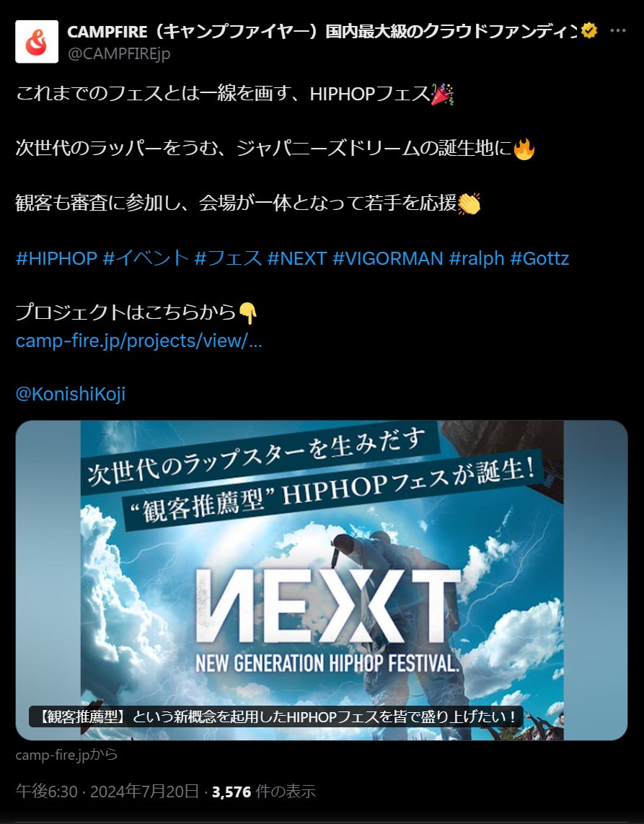Click the gold verified badge icon
Screen dimensions: 644x824
[589, 32]
